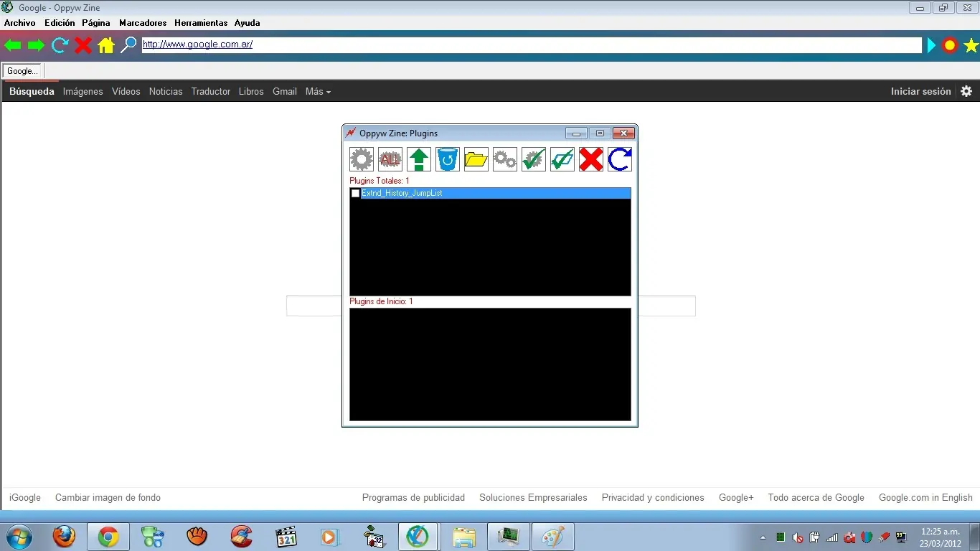Open the Gmail link
Image resolution: width=980 pixels, height=551 pixels.
pyautogui.click(x=285, y=91)
